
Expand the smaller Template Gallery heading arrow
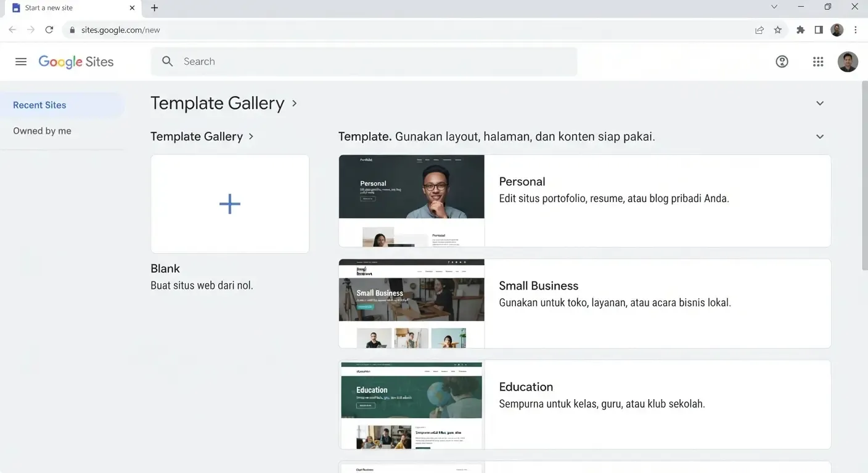(251, 137)
